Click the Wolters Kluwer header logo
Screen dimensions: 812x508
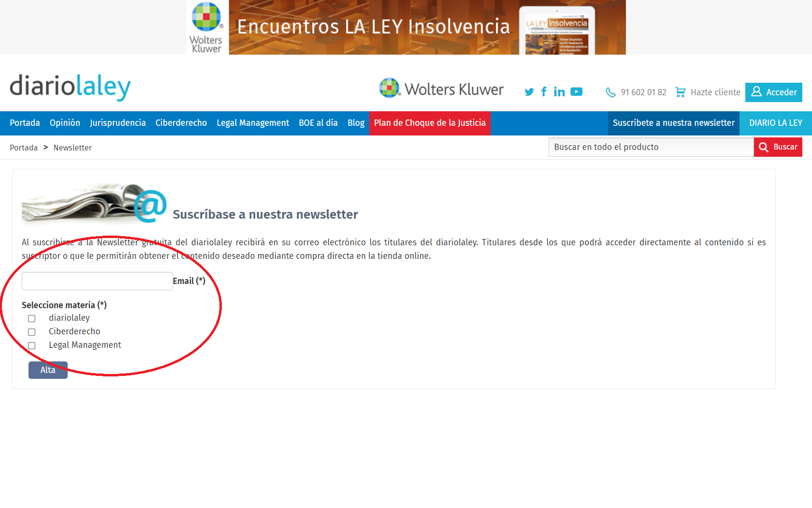click(441, 89)
